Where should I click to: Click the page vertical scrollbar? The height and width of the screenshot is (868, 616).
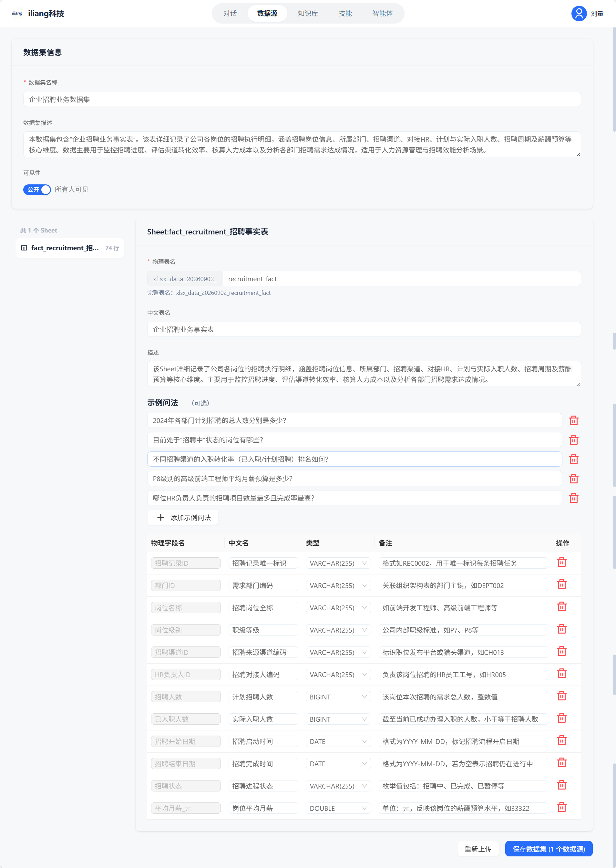614,80
